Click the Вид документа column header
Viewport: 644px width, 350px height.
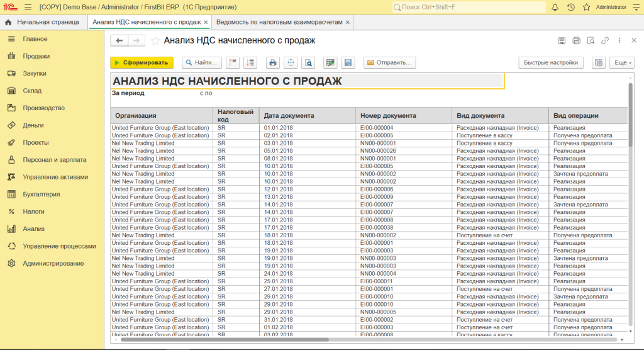click(500, 116)
